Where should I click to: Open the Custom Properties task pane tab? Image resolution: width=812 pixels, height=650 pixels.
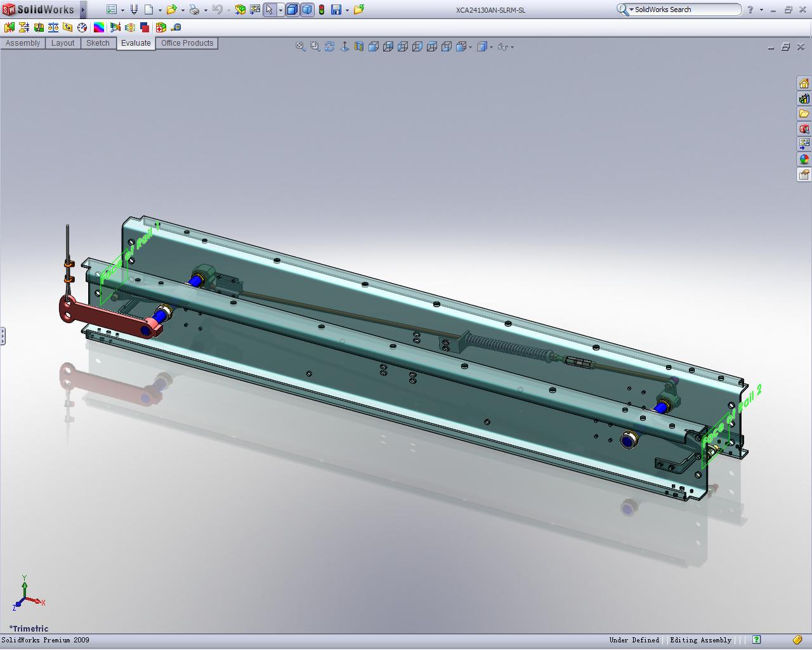(x=804, y=175)
